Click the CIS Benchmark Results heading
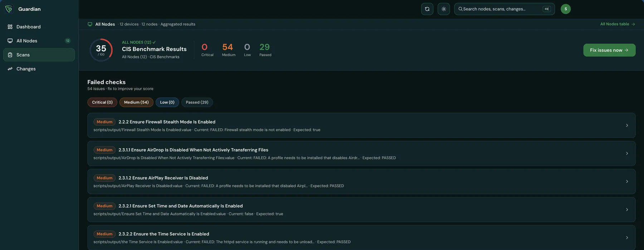Image resolution: width=644 pixels, height=250 pixels. [154, 49]
